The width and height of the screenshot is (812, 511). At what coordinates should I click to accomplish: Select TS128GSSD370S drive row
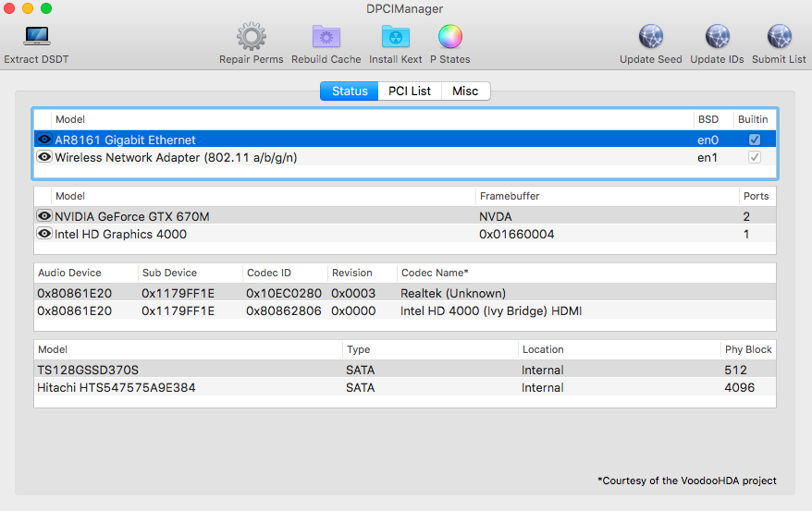[405, 370]
